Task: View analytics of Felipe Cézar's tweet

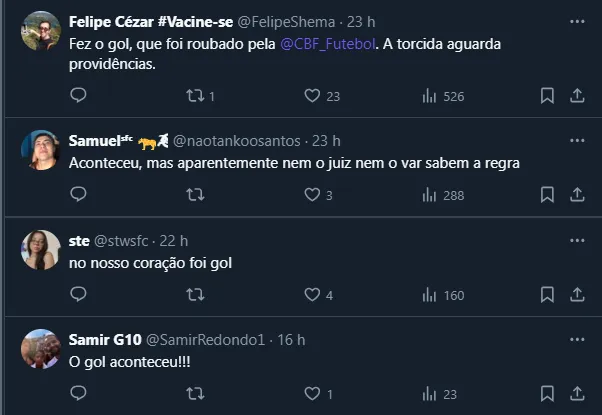Action: (430, 96)
